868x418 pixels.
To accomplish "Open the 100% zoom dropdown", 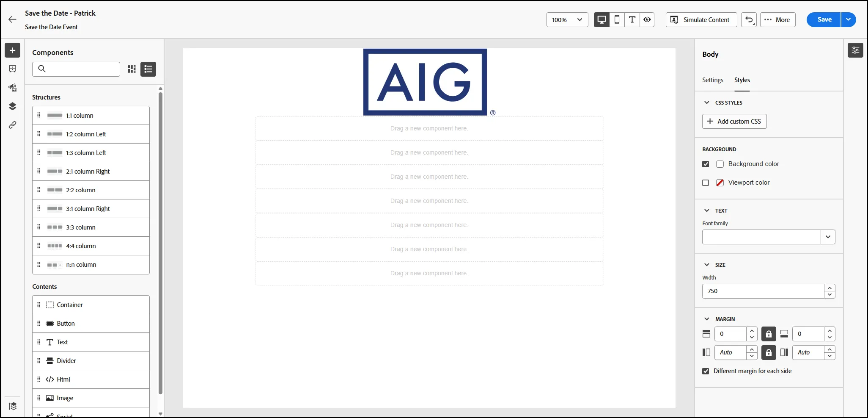I will 567,19.
